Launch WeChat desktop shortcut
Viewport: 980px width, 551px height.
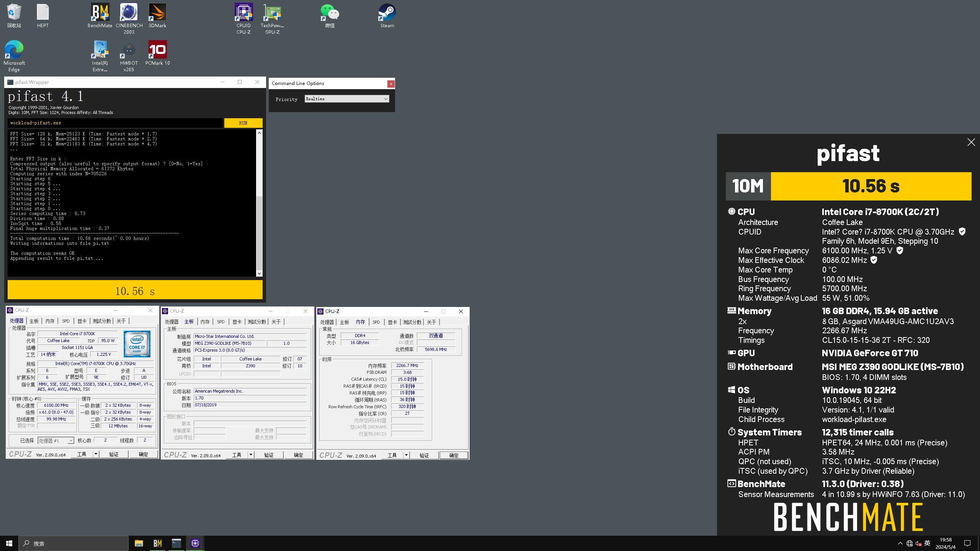click(x=330, y=16)
